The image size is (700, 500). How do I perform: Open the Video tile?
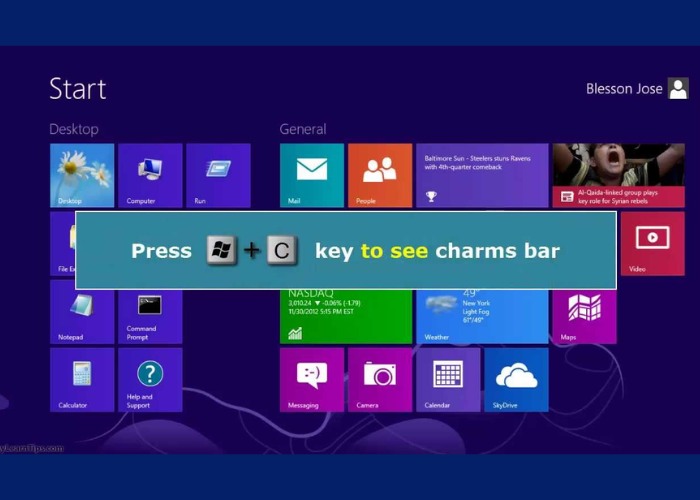pyautogui.click(x=652, y=243)
